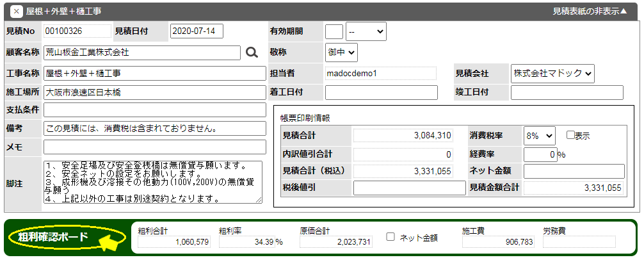Enable the 表示 checkbox
Screen dimensions: 644x260
[571, 135]
